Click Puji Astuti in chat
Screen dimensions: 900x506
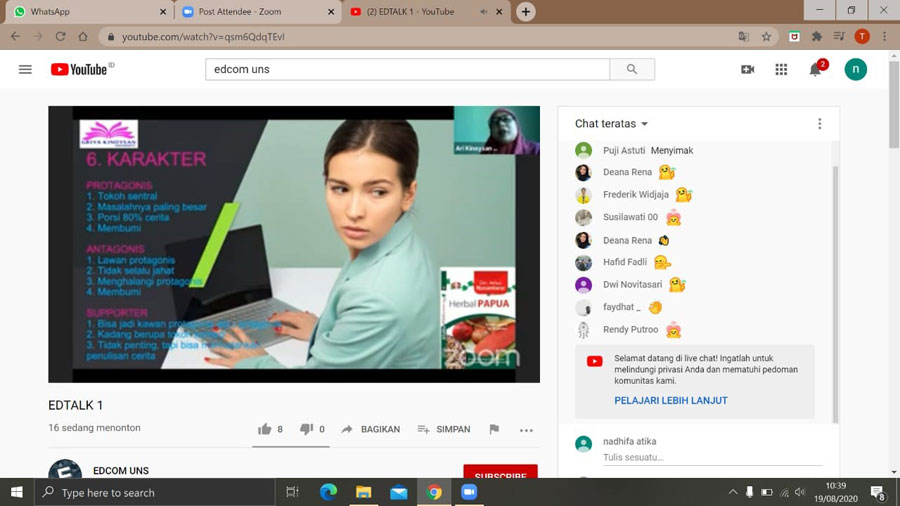[x=624, y=150]
